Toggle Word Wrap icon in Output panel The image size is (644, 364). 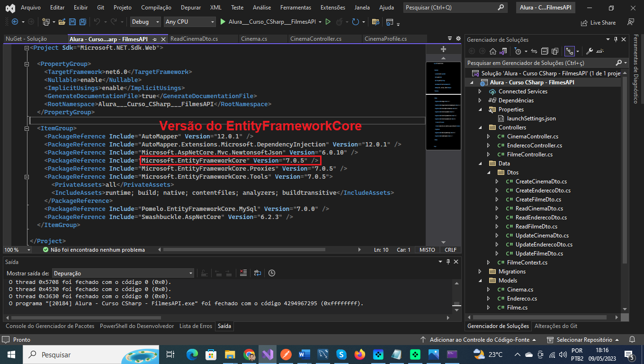pyautogui.click(x=257, y=273)
